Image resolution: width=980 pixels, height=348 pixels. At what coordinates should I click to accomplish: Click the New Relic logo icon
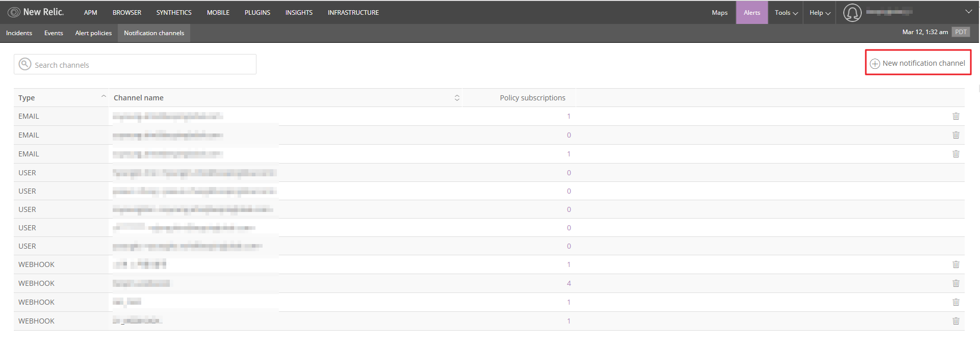[x=14, y=12]
